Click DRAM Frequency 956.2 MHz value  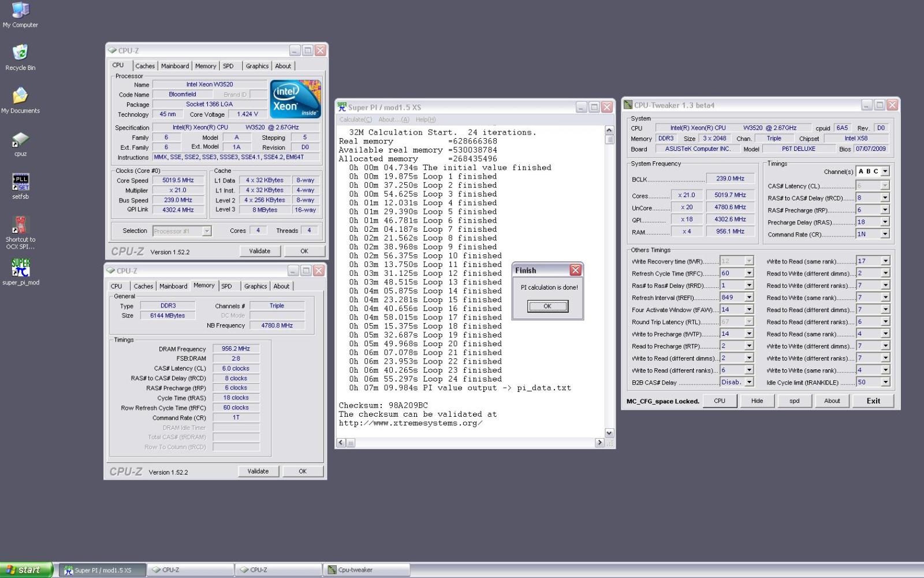pos(236,349)
